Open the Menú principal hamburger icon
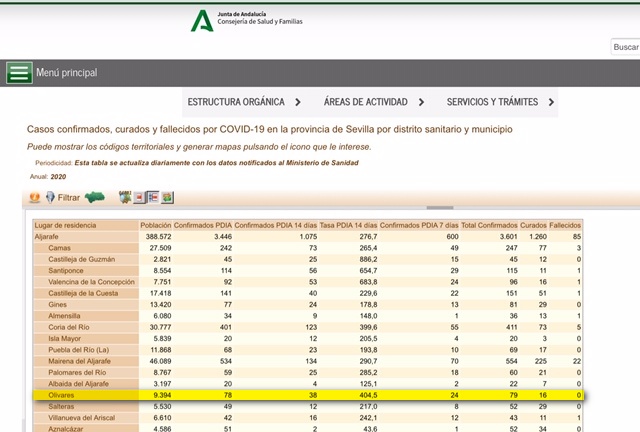This screenshot has width=640, height=432. point(19,73)
